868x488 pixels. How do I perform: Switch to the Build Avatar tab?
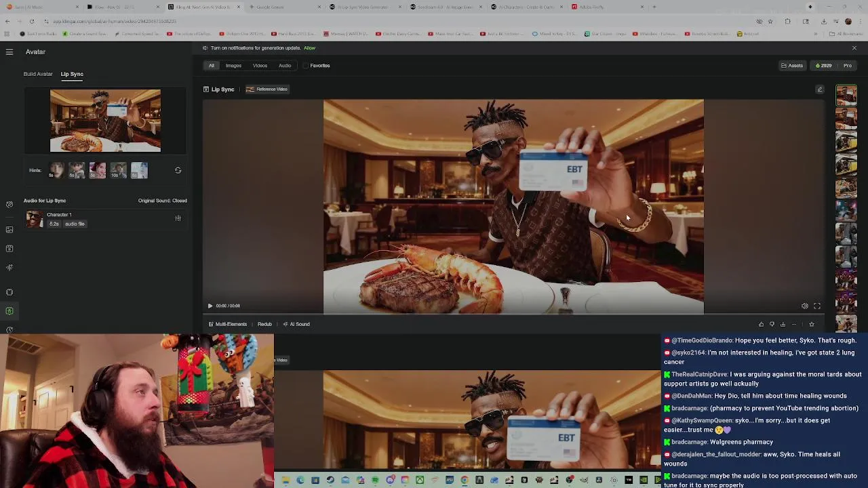pos(38,74)
